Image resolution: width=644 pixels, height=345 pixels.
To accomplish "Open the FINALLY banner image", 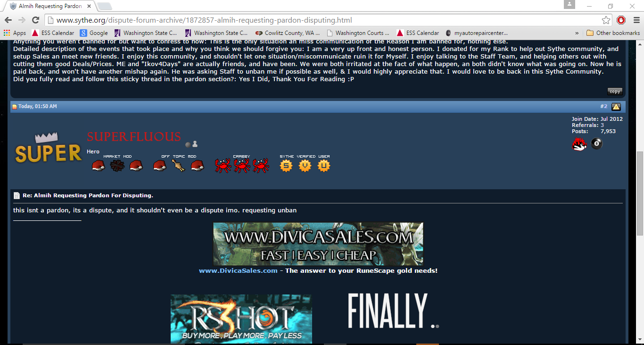I will pyautogui.click(x=394, y=311).
